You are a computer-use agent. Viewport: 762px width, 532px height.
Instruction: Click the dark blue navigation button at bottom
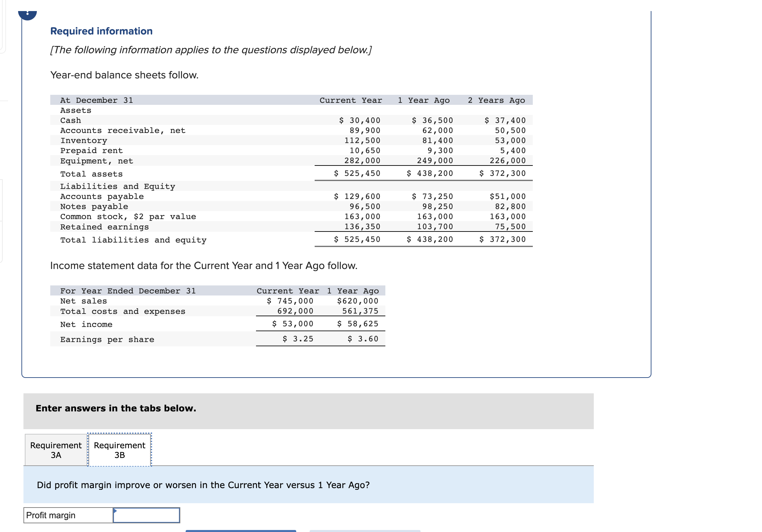241,531
